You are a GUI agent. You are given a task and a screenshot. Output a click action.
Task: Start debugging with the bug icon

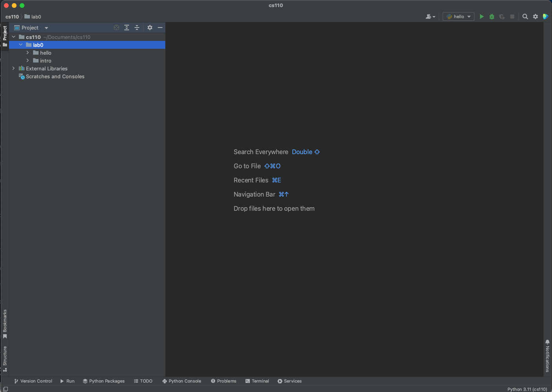tap(492, 17)
